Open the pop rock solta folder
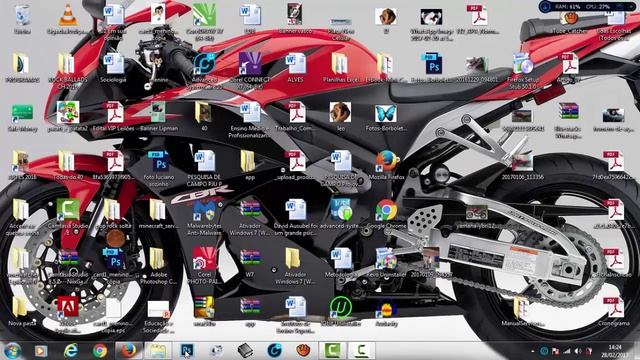The width and height of the screenshot is (640, 360). pyautogui.click(x=112, y=210)
